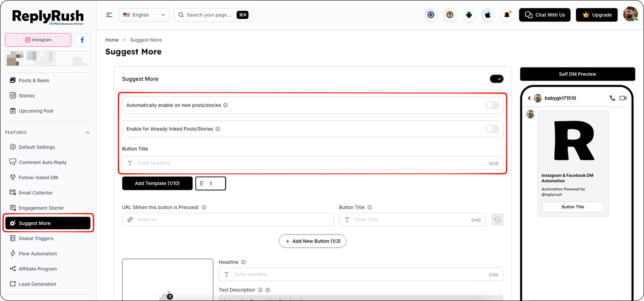Viewport: 644px width, 301px height.
Task: Show info for Already linked Posts/Stories
Action: 218,129
